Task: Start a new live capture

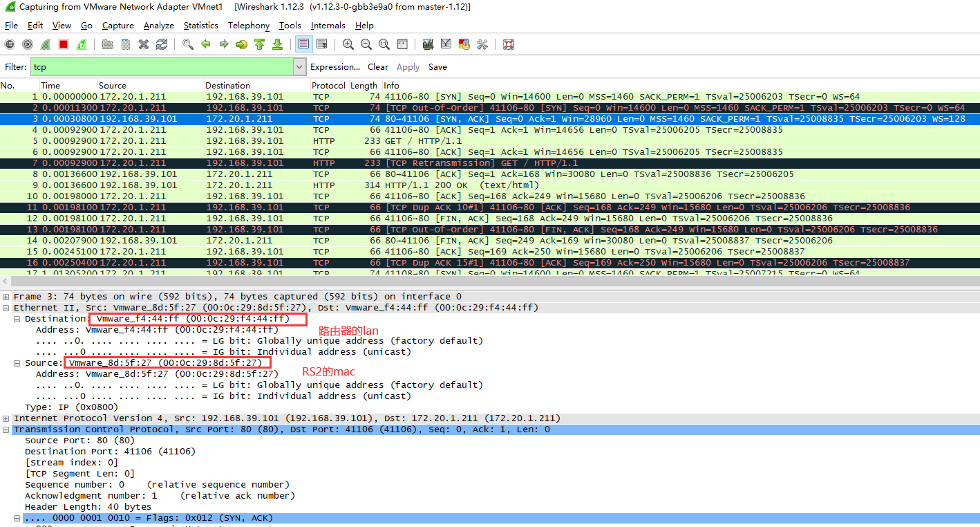Action: [46, 44]
